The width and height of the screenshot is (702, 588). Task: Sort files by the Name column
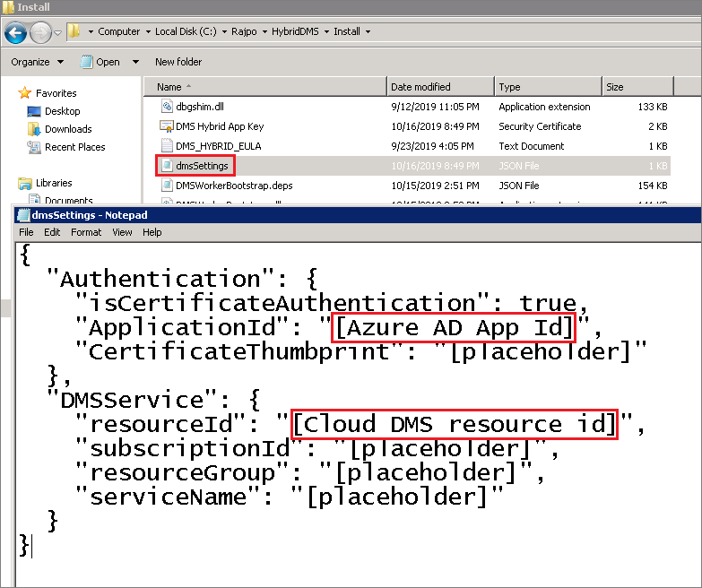point(265,87)
